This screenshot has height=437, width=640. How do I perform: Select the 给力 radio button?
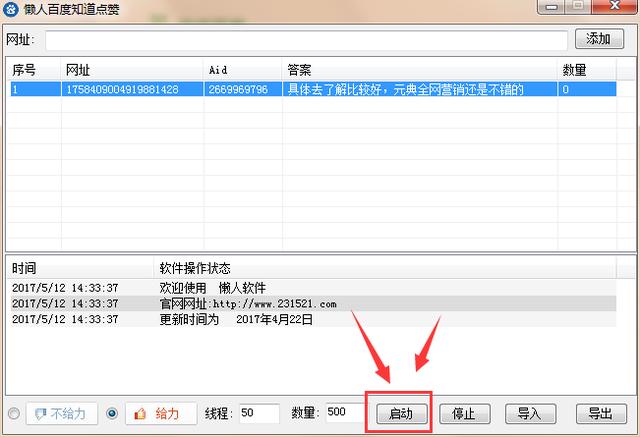112,414
